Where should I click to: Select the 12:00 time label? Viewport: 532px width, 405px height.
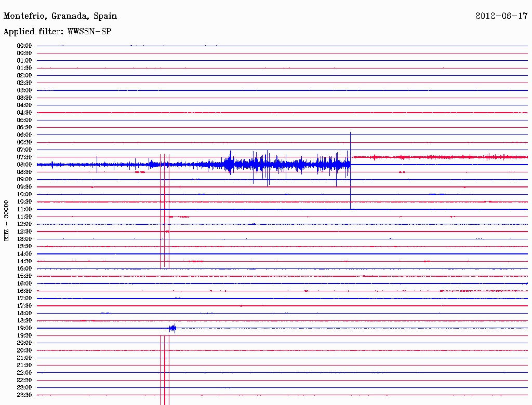coord(24,224)
